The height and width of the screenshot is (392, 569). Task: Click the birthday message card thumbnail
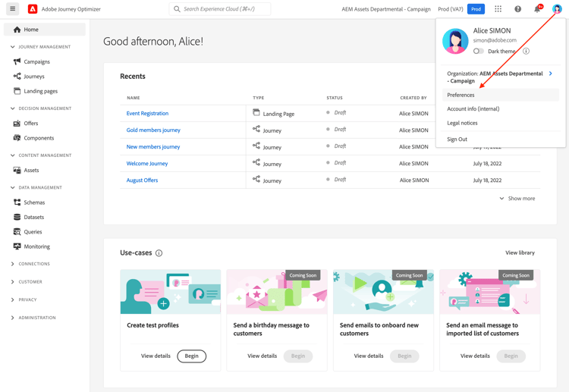(x=277, y=292)
